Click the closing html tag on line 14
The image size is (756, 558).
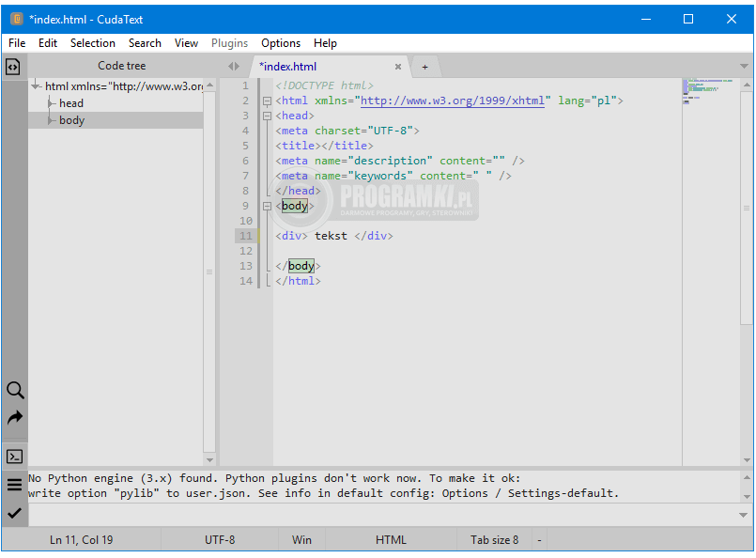[x=298, y=281]
